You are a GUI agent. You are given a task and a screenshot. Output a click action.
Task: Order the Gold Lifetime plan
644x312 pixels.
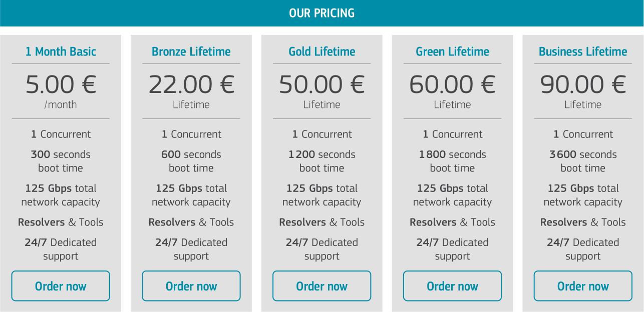click(321, 286)
